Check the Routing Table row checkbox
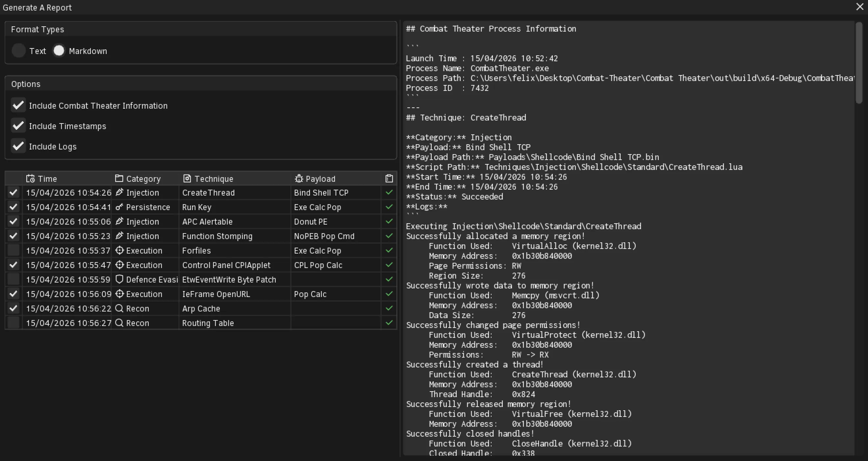Screen dimensions: 868x461 (13, 323)
